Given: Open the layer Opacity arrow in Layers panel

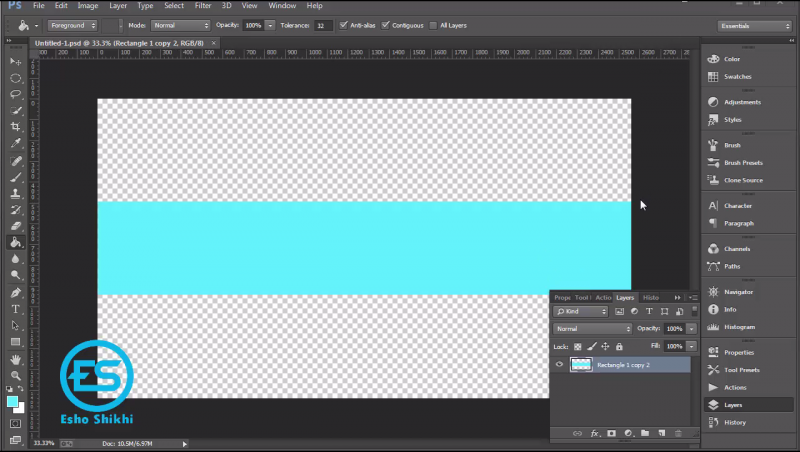Looking at the screenshot, I should pyautogui.click(x=691, y=329).
